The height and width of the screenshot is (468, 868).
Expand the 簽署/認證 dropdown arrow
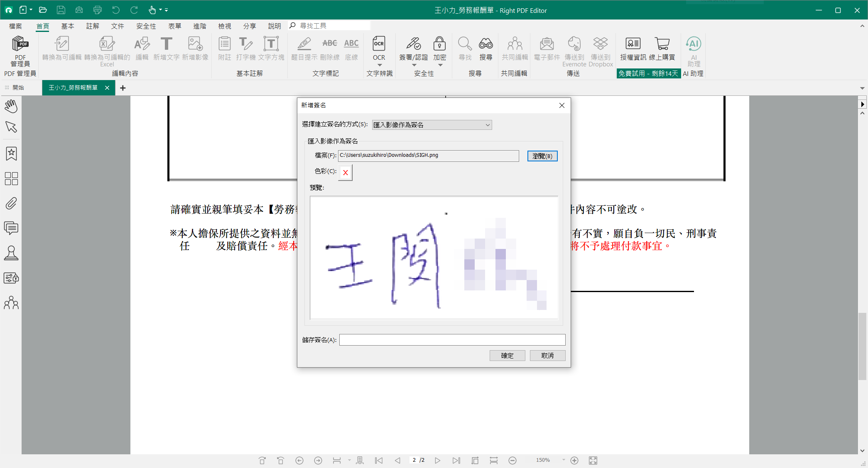tap(414, 65)
